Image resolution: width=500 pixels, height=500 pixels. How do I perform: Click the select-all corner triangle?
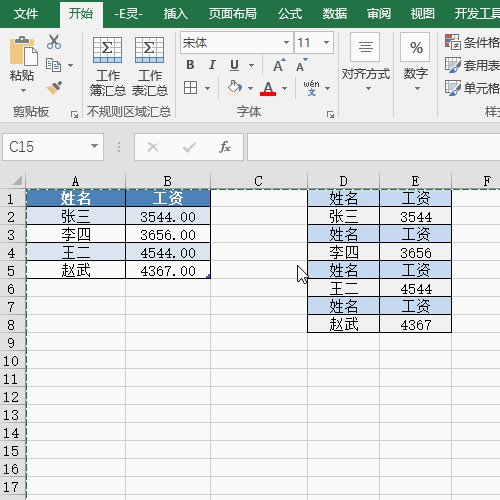[x=16, y=180]
